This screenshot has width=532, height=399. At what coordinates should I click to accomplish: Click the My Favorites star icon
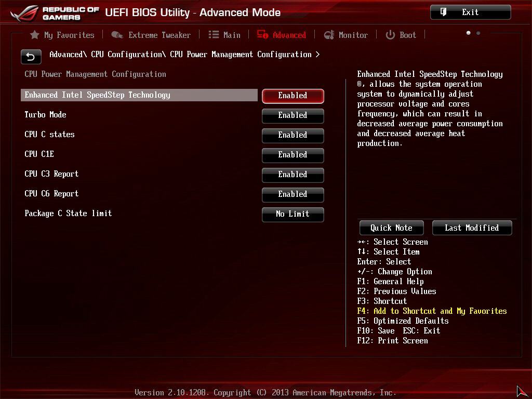(35, 35)
